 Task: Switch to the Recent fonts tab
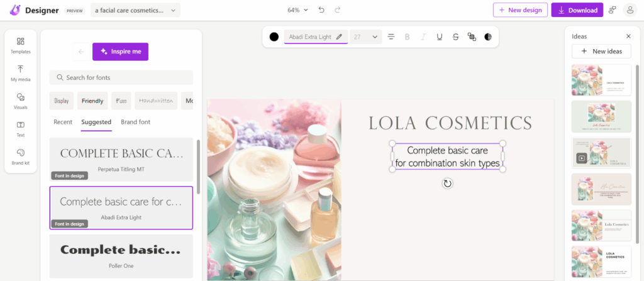[63, 122]
